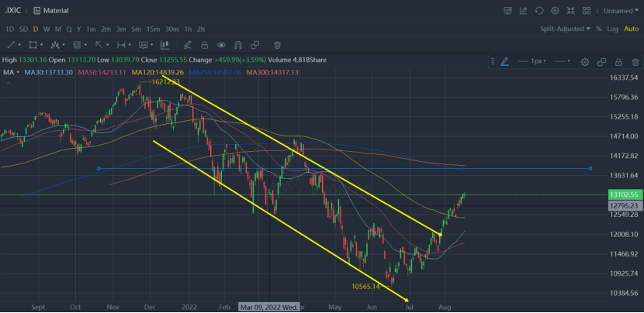Expand the line tool options arrow
Viewport: 644px width, 313px height.
click(x=19, y=45)
